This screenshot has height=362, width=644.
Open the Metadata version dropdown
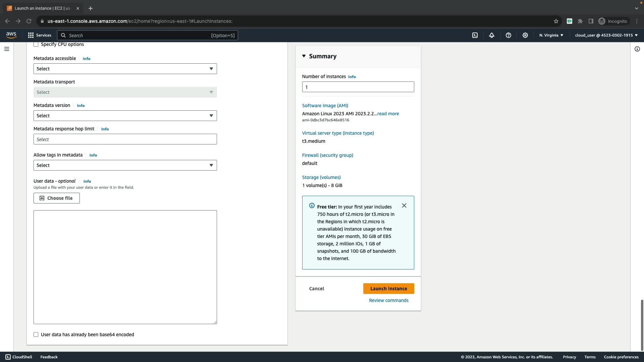click(125, 116)
